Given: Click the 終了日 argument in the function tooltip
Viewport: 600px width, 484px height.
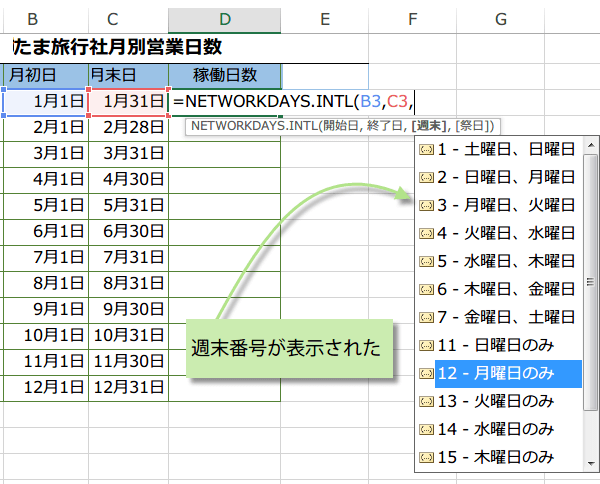Looking at the screenshot, I should pos(385,126).
